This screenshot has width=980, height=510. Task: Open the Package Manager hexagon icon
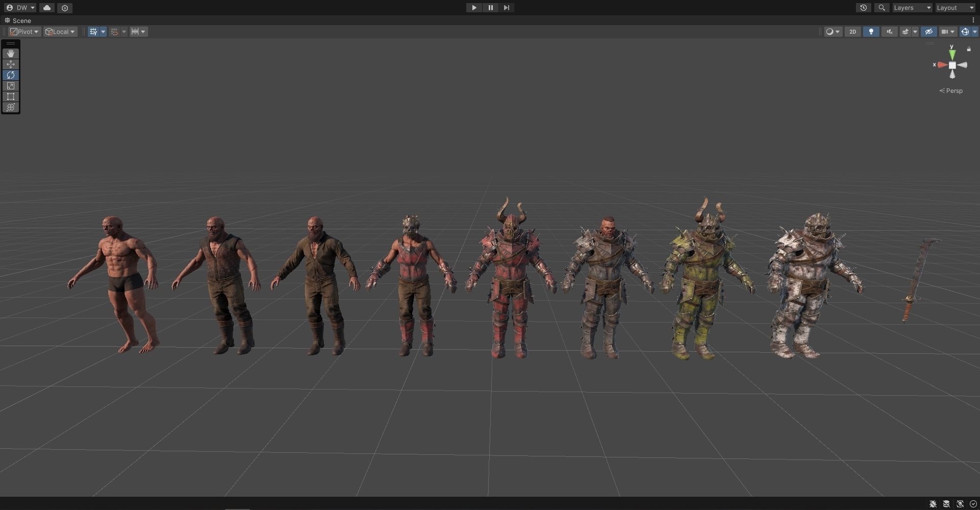coord(65,8)
